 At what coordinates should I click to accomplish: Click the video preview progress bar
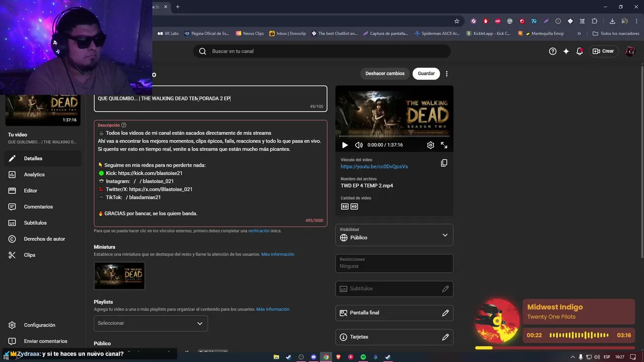(394, 136)
